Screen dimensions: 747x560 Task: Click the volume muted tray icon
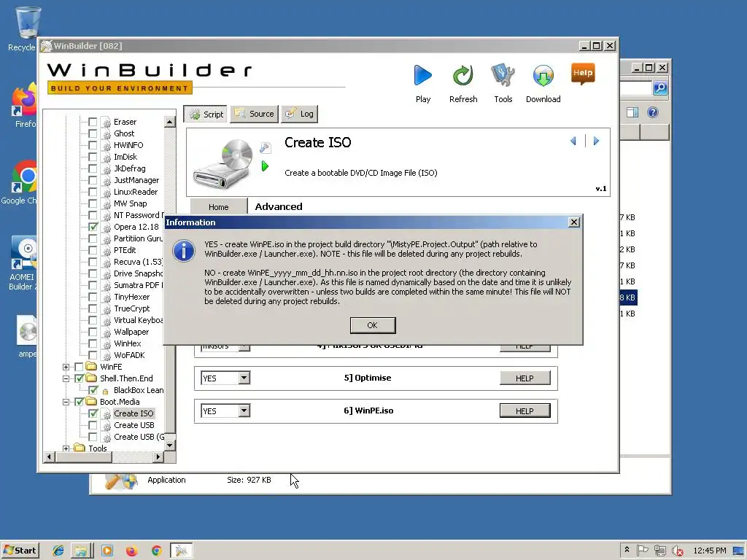(677, 551)
